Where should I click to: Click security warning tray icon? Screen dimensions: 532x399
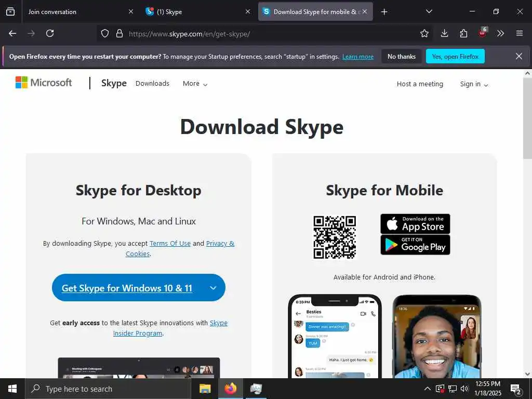[x=440, y=389]
